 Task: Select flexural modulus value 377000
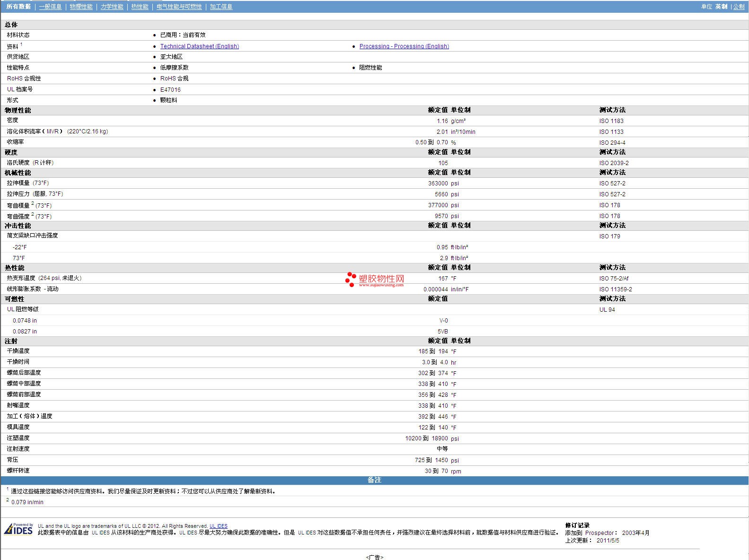(x=438, y=205)
